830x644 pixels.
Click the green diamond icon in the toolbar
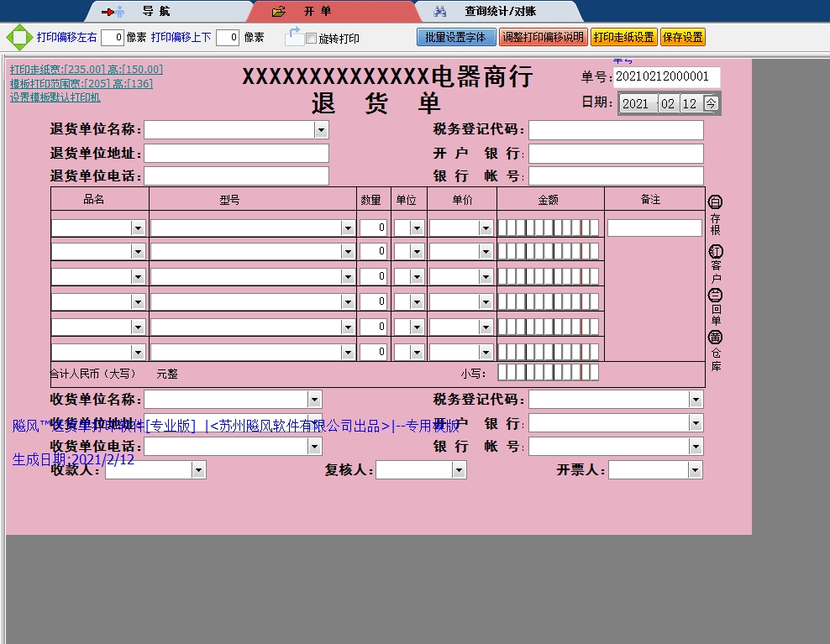coord(17,36)
